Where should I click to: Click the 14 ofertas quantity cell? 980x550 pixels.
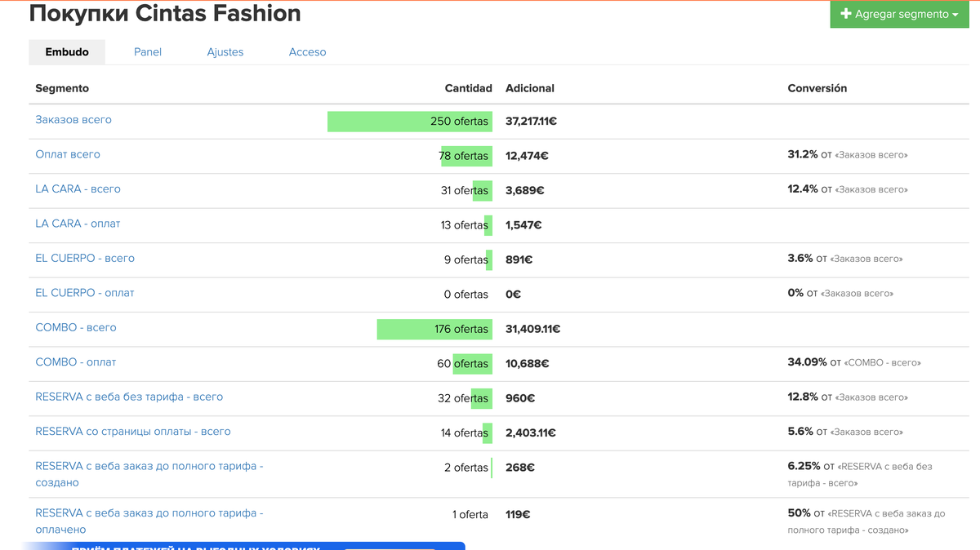(x=465, y=433)
